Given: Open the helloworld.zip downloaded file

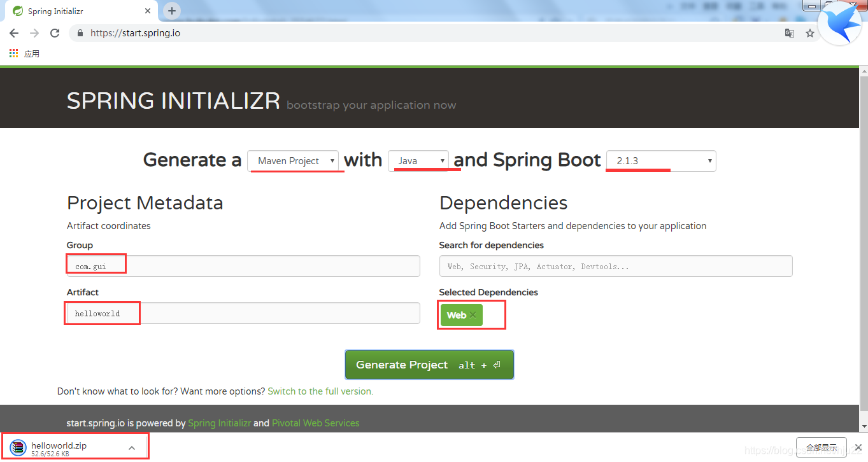Looking at the screenshot, I should coord(59,446).
